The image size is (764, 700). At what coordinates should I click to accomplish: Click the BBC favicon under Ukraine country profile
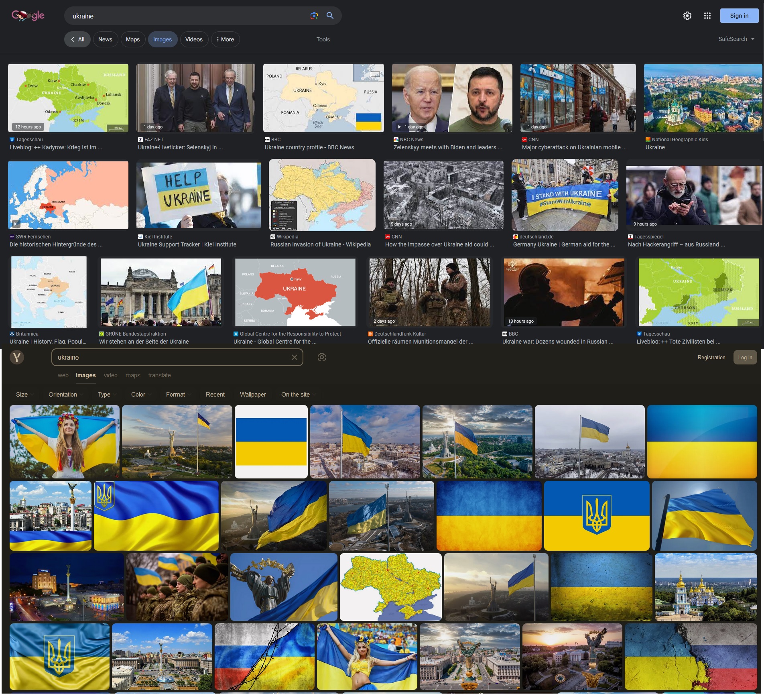pyautogui.click(x=267, y=140)
